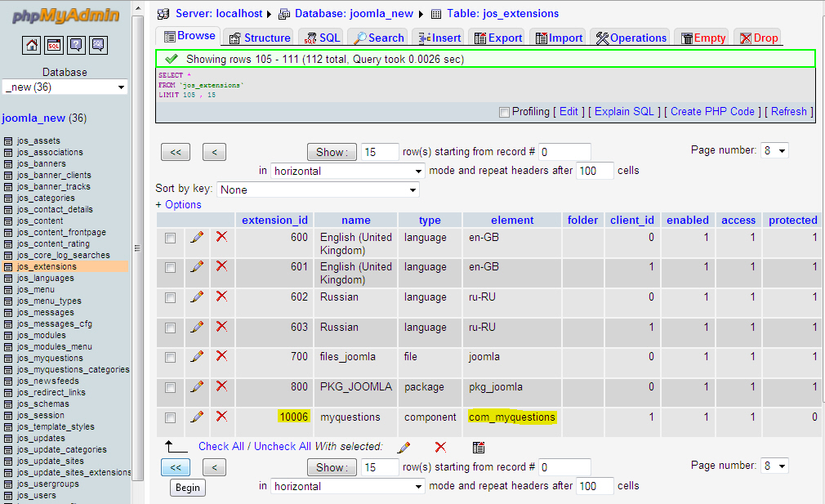Delete row 602 with red X
This screenshot has height=504, width=825.
221,297
